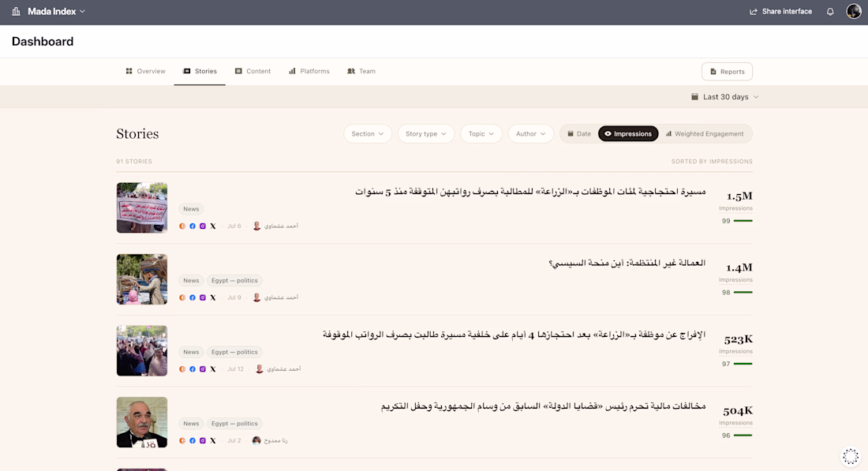Click the Facebook icon on the Jul 12 story
Viewport: 868px width, 471px height.
[193, 368]
